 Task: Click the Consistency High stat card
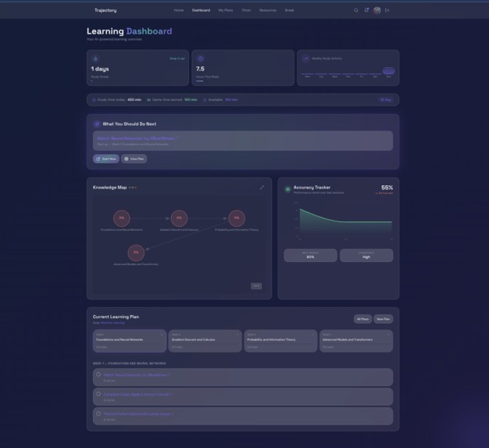click(x=366, y=256)
